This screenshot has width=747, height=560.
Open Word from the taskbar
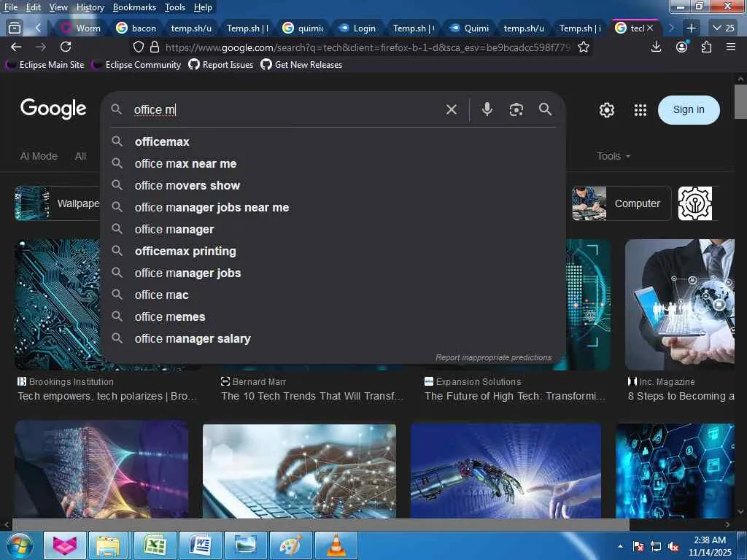tap(200, 545)
